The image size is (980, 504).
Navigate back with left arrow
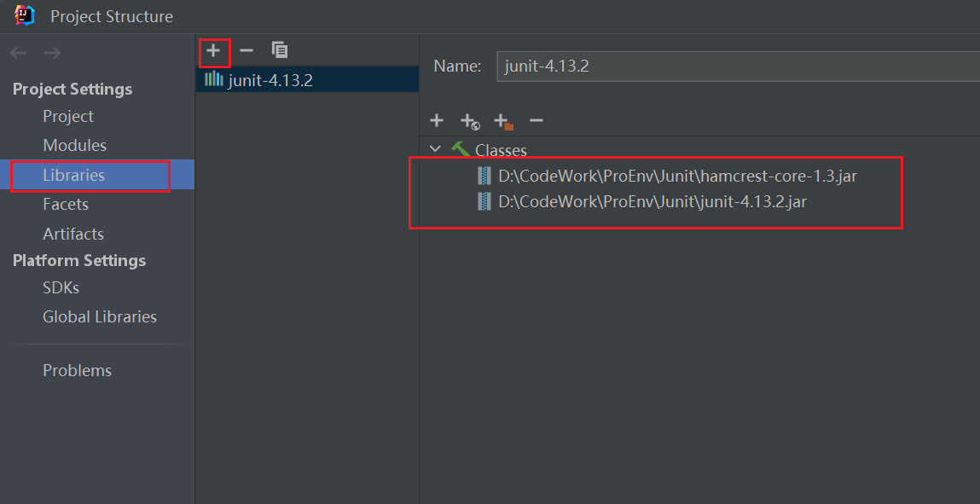click(x=19, y=53)
